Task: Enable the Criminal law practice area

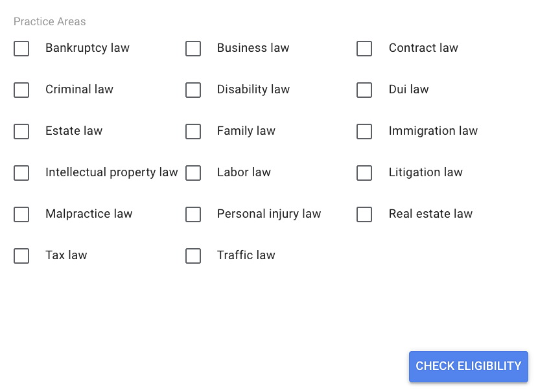Action: [x=21, y=90]
